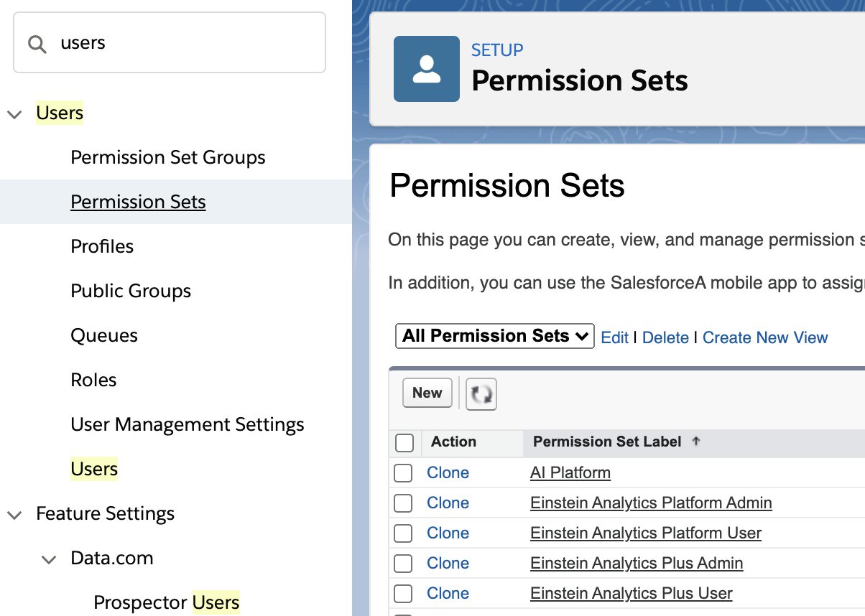Click the Feature Settings heading
Viewport: 865px width, 616px height.
(106, 513)
